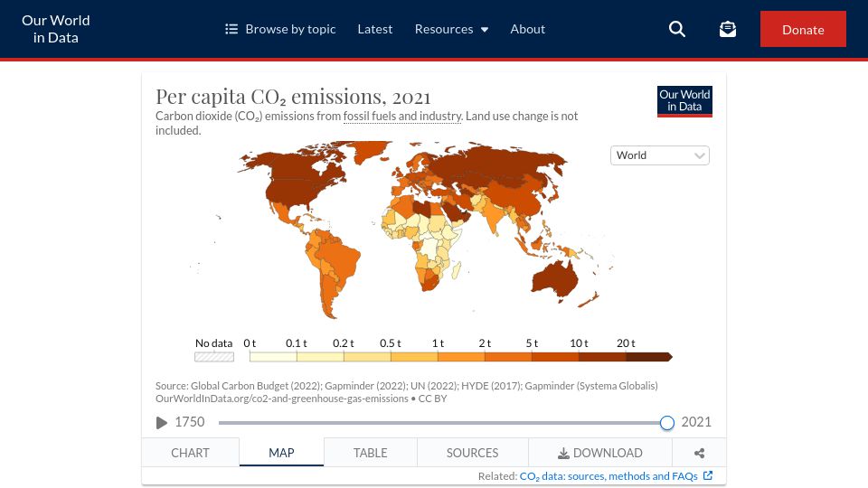This screenshot has height=488, width=868.
Task: Click the Our World in Data header logo
Action: point(55,29)
